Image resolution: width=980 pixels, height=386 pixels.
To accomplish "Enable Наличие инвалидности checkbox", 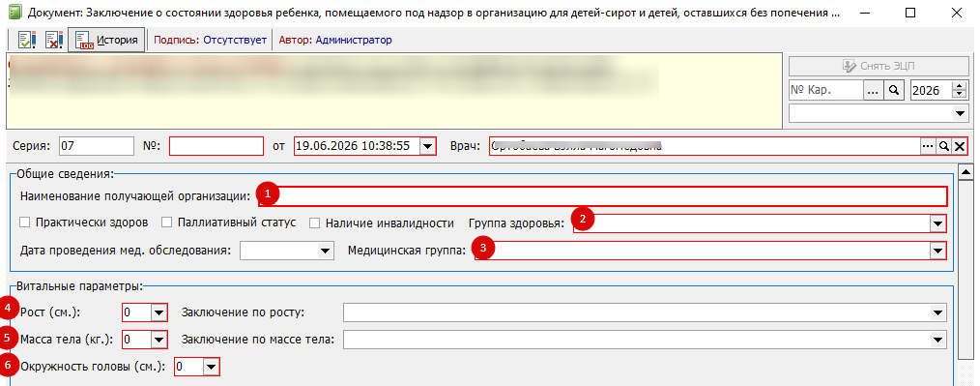I will point(315,223).
